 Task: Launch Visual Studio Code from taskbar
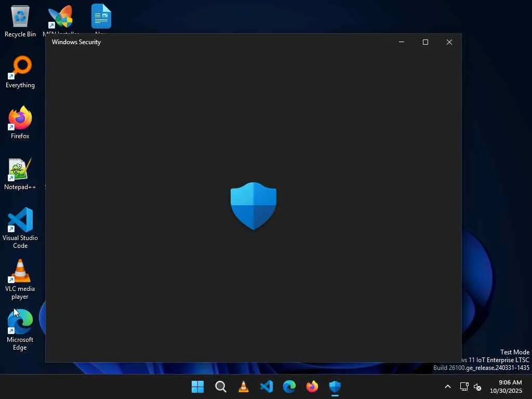[267, 387]
